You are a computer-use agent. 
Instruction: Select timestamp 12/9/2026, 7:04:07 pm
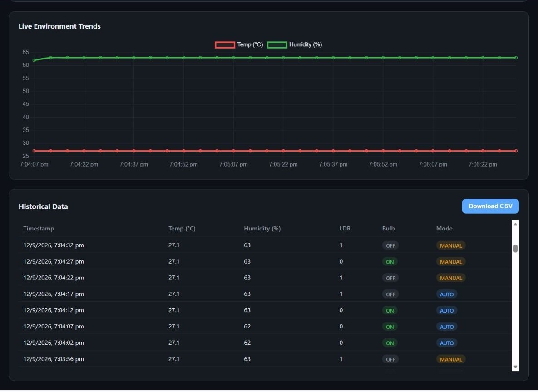54,327
